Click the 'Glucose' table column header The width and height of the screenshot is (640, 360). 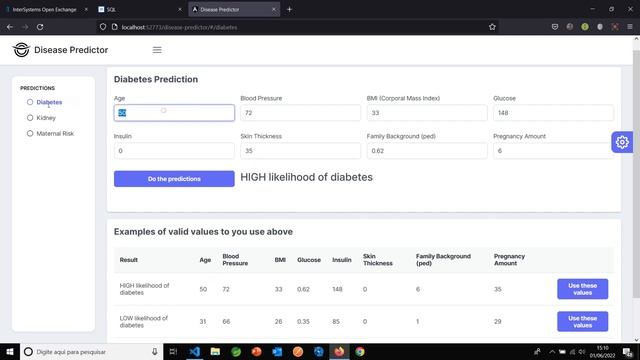click(309, 260)
